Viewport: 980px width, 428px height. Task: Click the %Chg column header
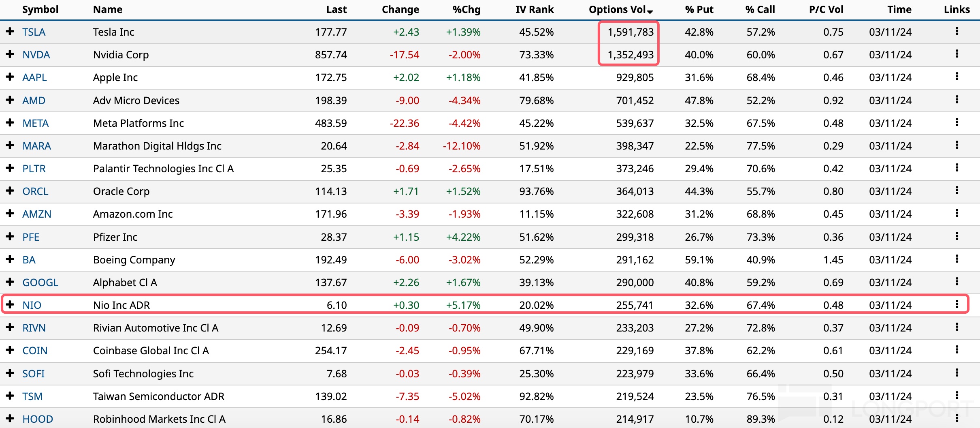coord(466,10)
